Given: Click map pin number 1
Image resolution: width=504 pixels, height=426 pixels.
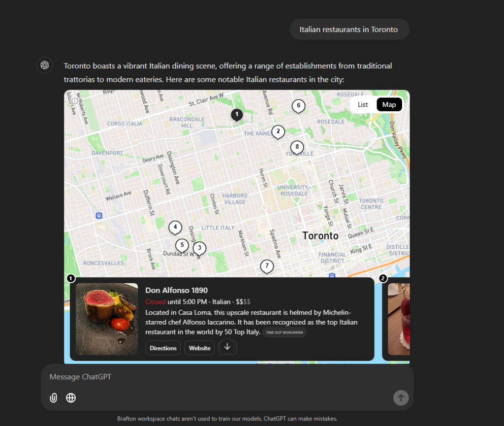Looking at the screenshot, I should point(237,114).
